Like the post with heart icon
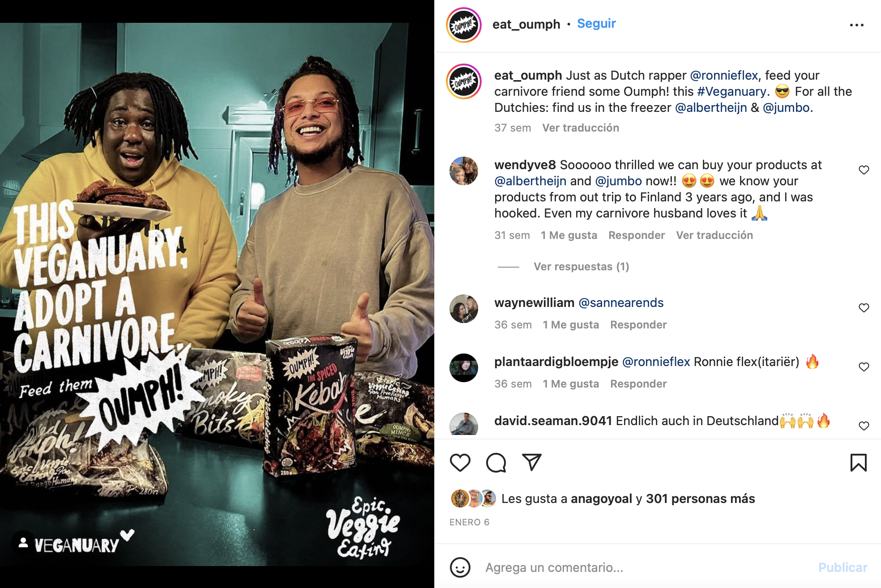Viewport: 881px width, 588px height. (460, 463)
